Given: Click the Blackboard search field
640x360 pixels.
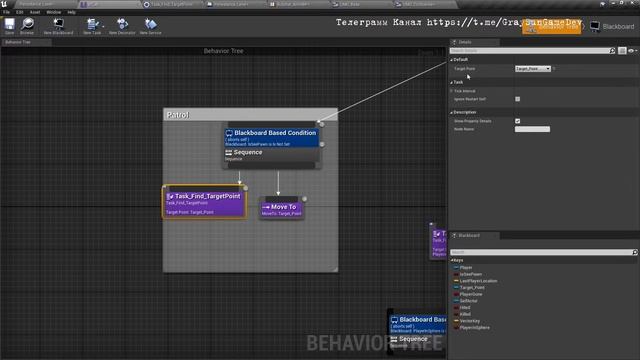Looking at the screenshot, I should pyautogui.click(x=541, y=252).
